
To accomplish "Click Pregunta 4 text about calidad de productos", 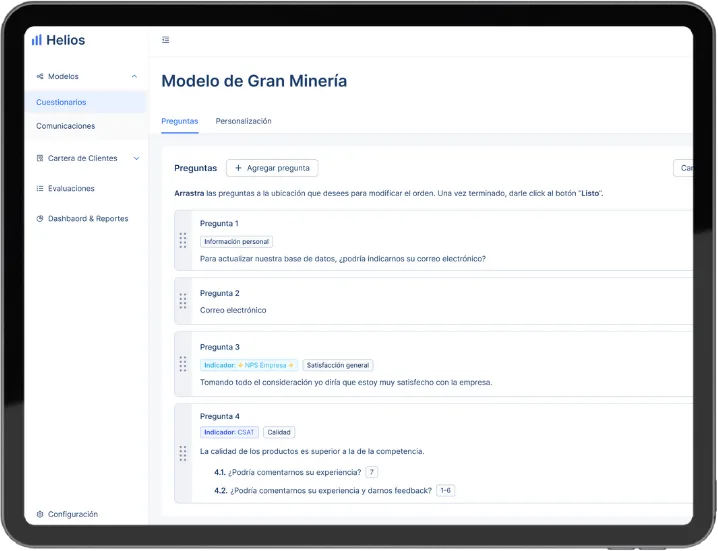I will (312, 451).
